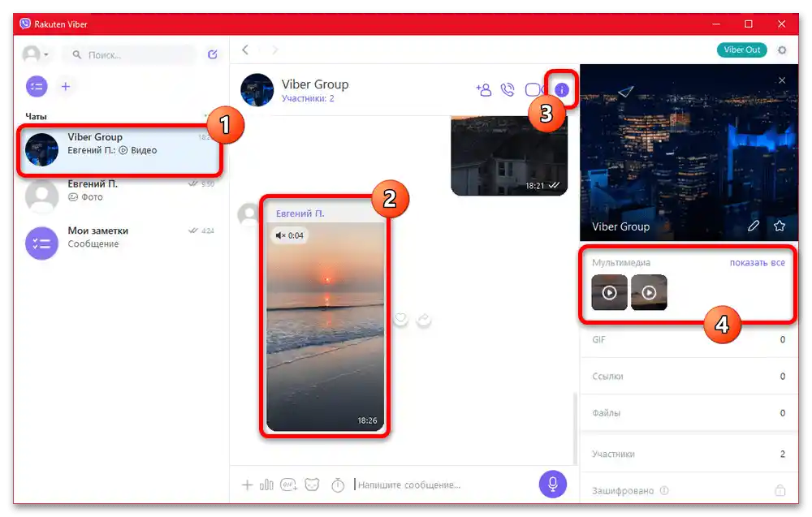
Task: Click the disappearing message timer icon
Action: coord(339,485)
